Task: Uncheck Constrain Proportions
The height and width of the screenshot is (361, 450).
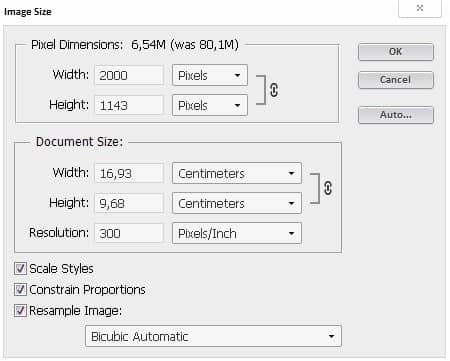Action: coord(20,289)
